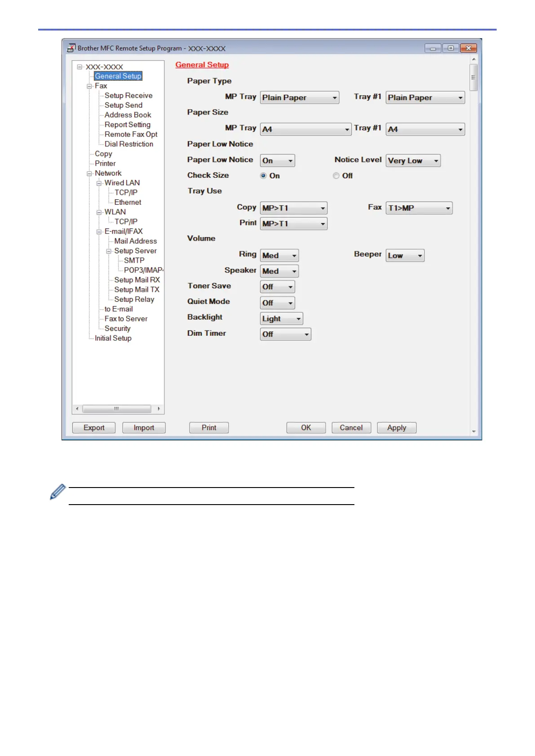The height and width of the screenshot is (756, 535).
Task: Collapse the Fax tree node
Action: click(89, 86)
